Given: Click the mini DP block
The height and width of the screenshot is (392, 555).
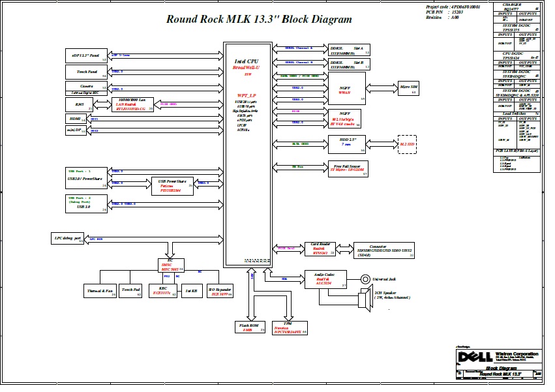Looking at the screenshot, I should (x=77, y=130).
